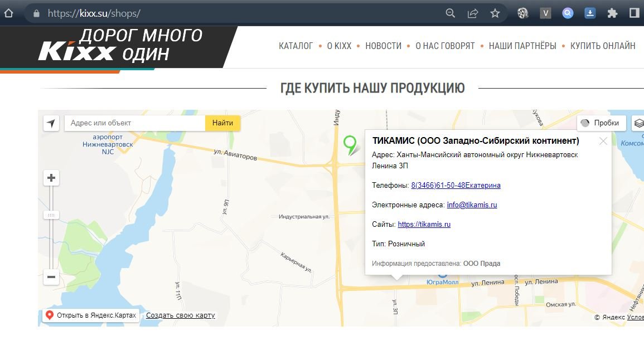Zoom out the map with minus button

(51, 277)
